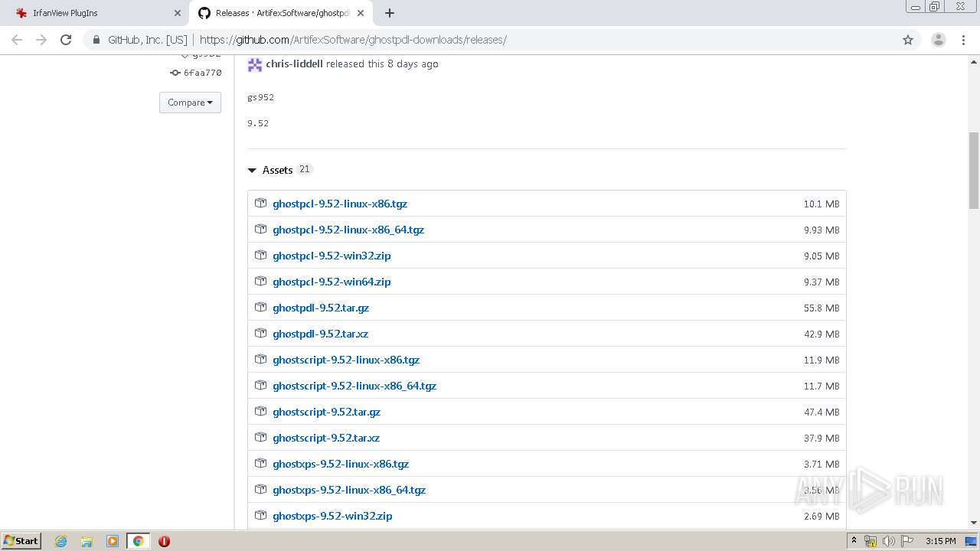Click the page vertical scrollbar thumb
Screen dimensions: 980x551
pos(974,170)
